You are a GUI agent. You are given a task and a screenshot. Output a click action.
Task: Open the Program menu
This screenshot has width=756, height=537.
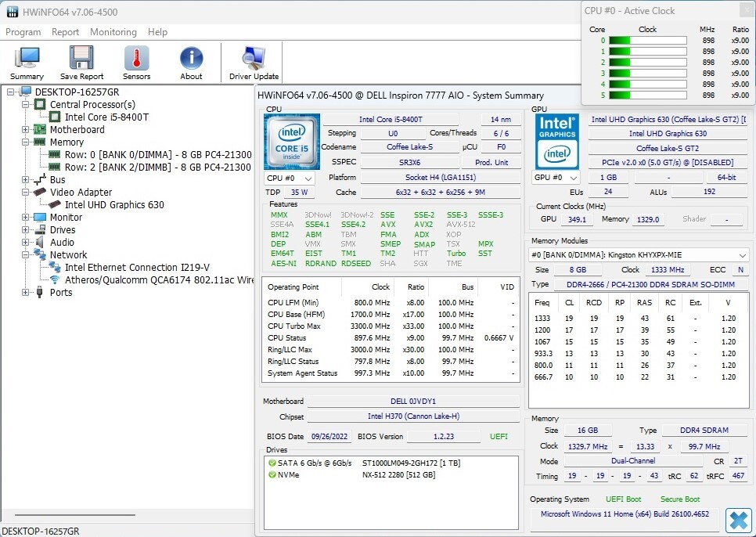click(23, 32)
